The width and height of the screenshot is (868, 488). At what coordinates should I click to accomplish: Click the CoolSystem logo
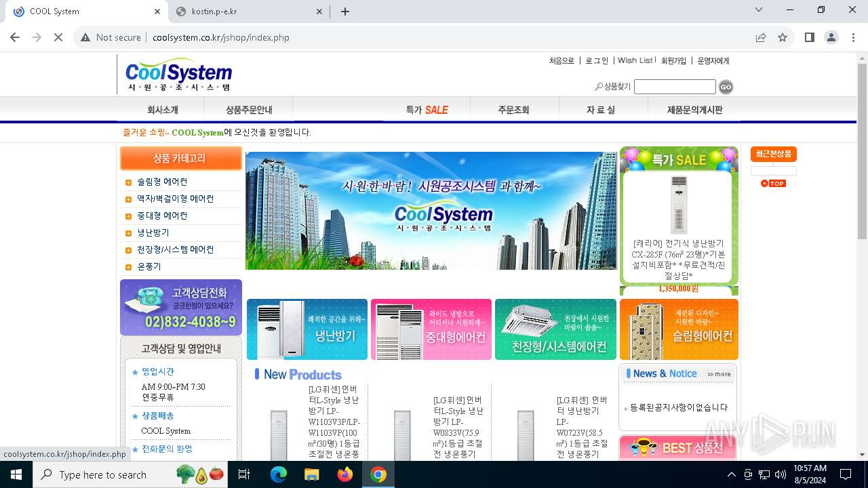point(178,74)
